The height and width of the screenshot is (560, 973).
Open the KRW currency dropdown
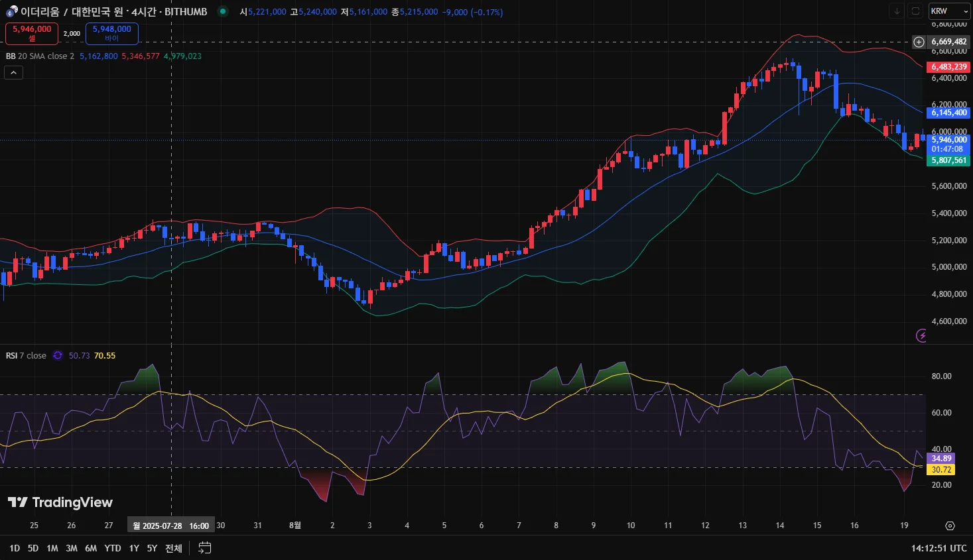point(948,11)
